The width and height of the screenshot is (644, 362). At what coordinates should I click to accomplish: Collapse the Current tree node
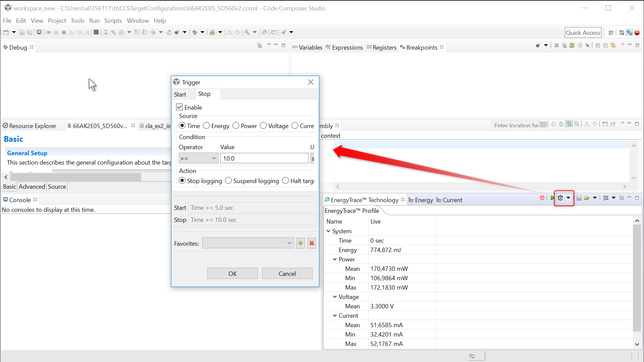(335, 316)
